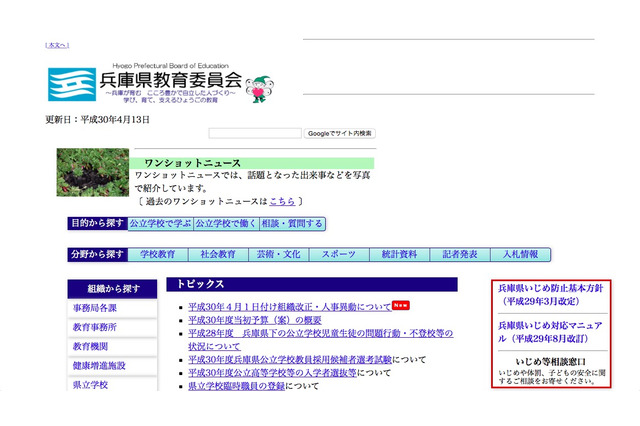
Task: Open the 記者発表 category
Action: 460,254
